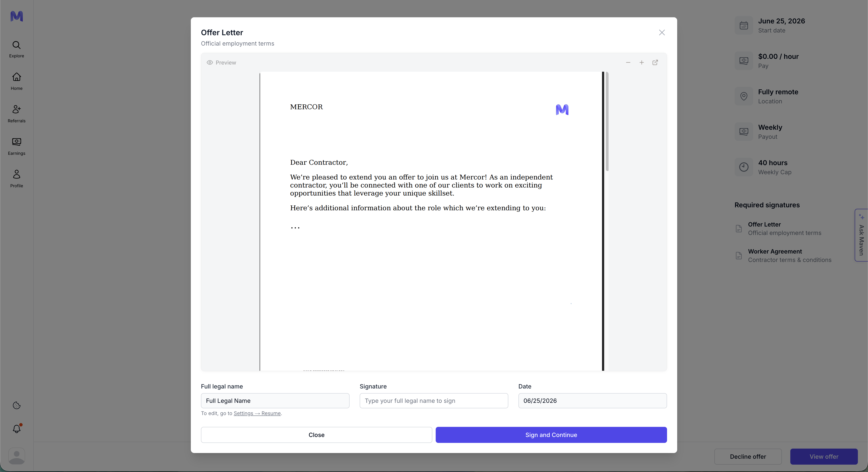
Task: Click 'Fully remote' location text
Action: click(778, 92)
